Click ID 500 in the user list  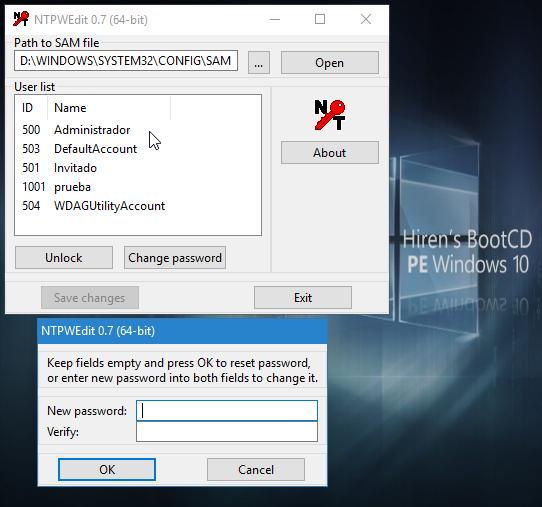(x=31, y=130)
